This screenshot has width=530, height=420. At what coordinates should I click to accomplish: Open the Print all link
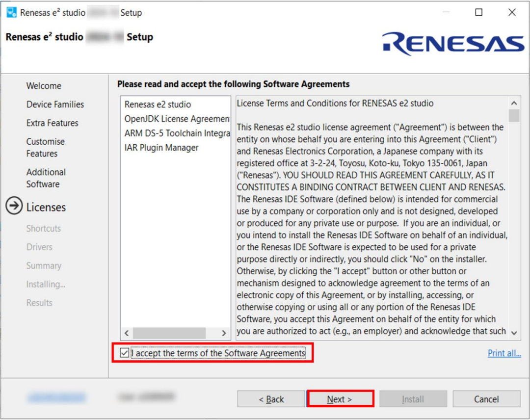point(504,353)
